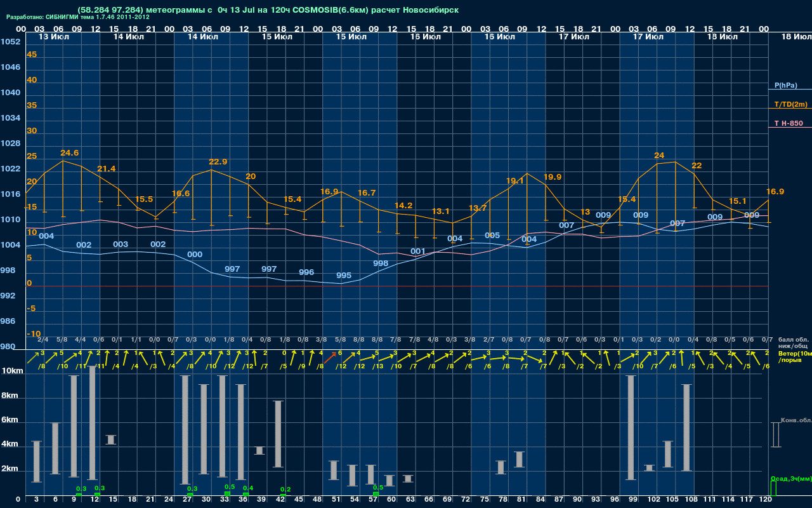Click the 'Разработано: СИБНИГМИ' subtitle
The width and height of the screenshot is (812, 508).
pos(77,17)
